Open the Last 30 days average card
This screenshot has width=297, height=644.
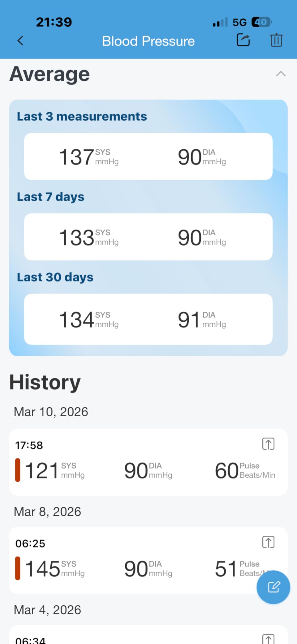148,319
